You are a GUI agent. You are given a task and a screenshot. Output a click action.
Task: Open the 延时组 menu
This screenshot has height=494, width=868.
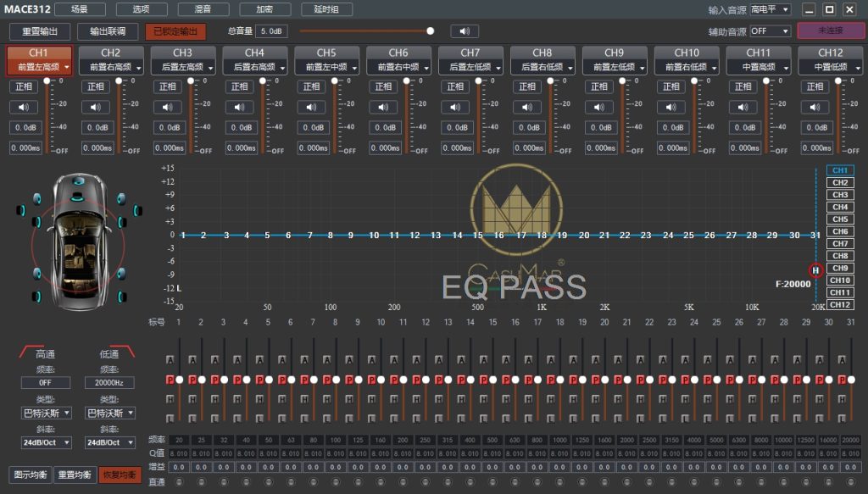326,9
